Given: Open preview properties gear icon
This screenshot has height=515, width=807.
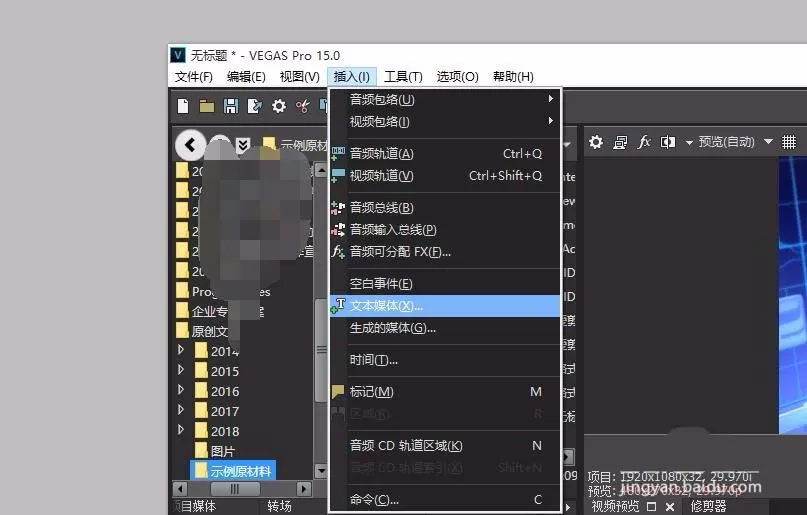Looking at the screenshot, I should tap(596, 142).
